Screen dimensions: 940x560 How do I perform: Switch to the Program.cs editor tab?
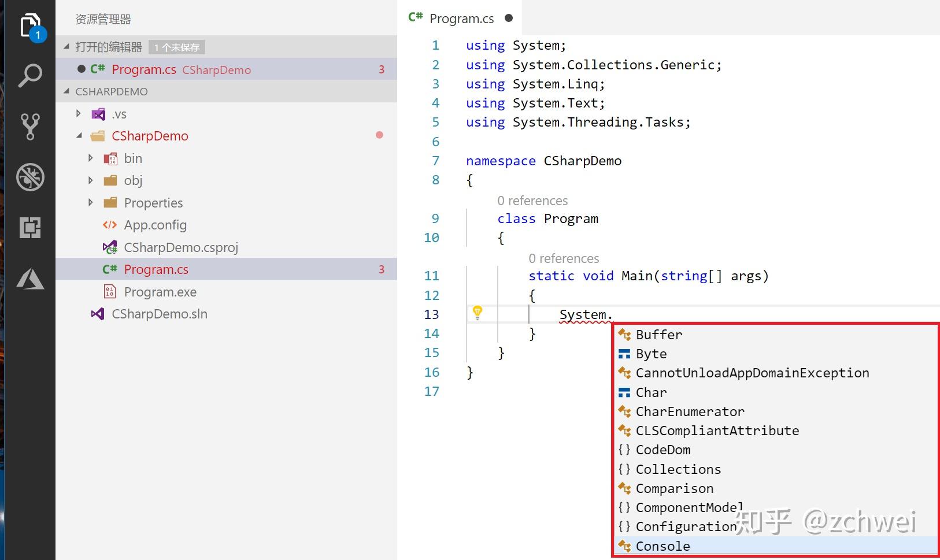tap(461, 18)
